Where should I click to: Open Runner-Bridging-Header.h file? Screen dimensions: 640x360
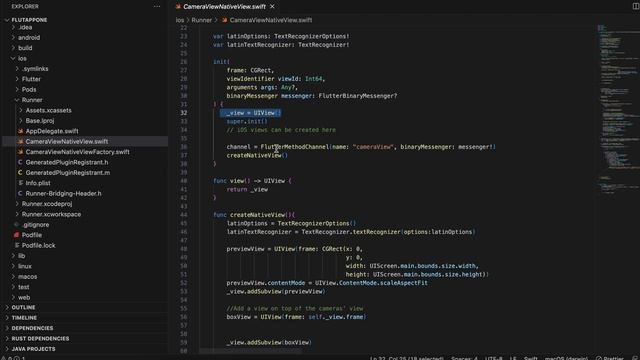point(63,193)
